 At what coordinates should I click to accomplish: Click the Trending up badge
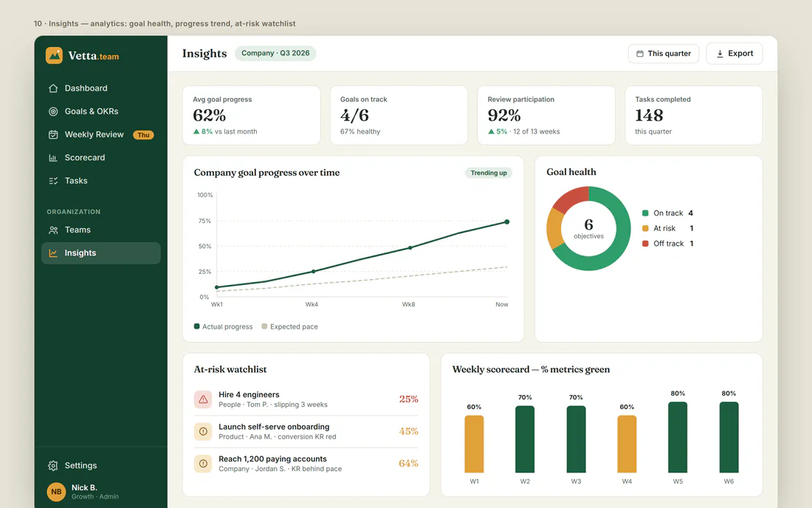pyautogui.click(x=489, y=173)
